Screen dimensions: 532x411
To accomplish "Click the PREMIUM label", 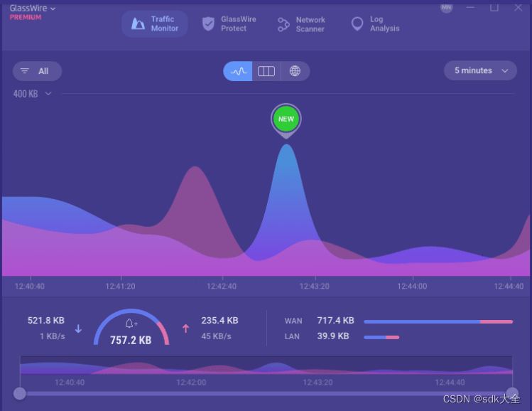I will (x=26, y=17).
